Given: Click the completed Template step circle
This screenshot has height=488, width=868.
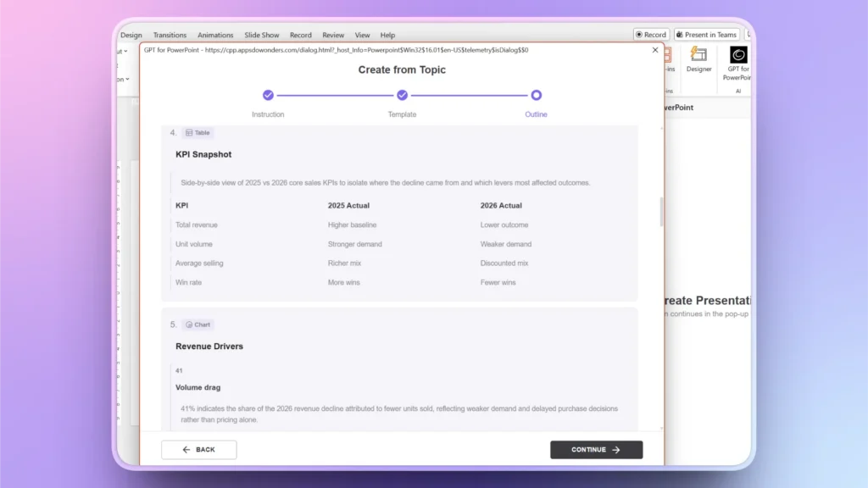Looking at the screenshot, I should 402,95.
